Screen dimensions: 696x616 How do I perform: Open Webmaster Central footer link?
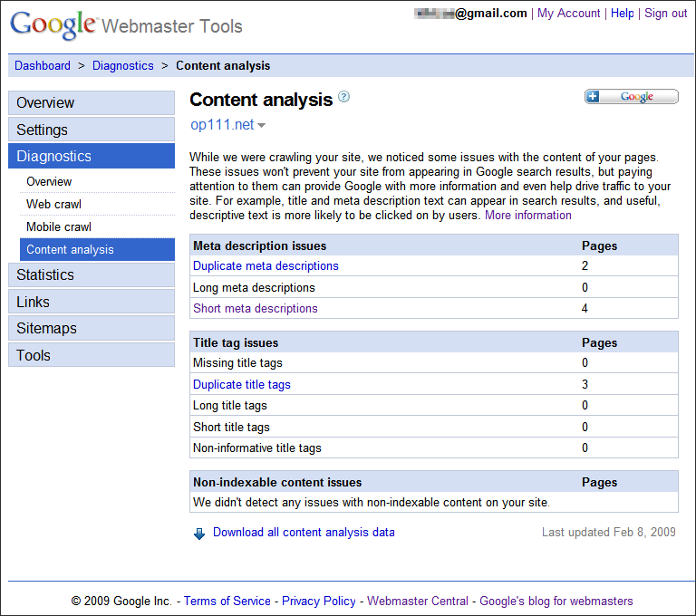tap(417, 601)
